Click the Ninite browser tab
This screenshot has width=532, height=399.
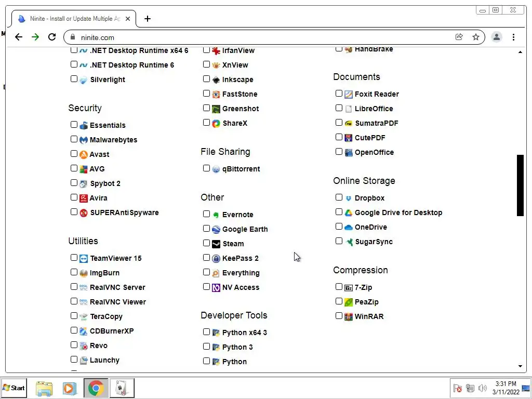[74, 19]
